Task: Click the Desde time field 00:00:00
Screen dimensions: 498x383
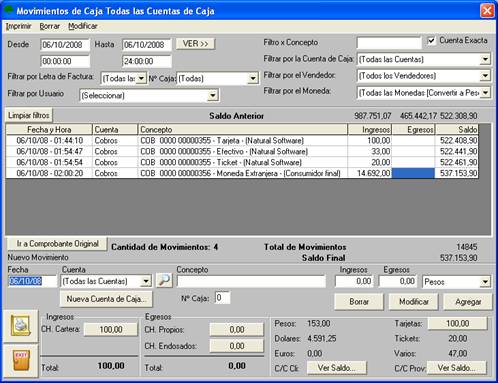Action: tap(65, 61)
